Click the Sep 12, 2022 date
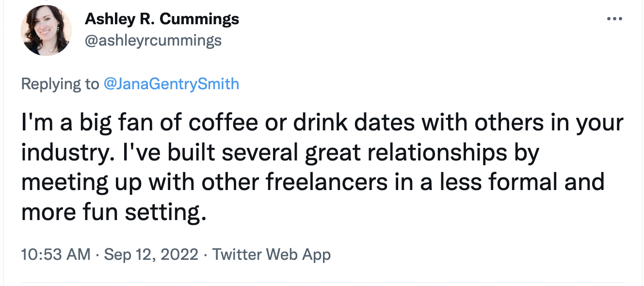 pyautogui.click(x=151, y=254)
